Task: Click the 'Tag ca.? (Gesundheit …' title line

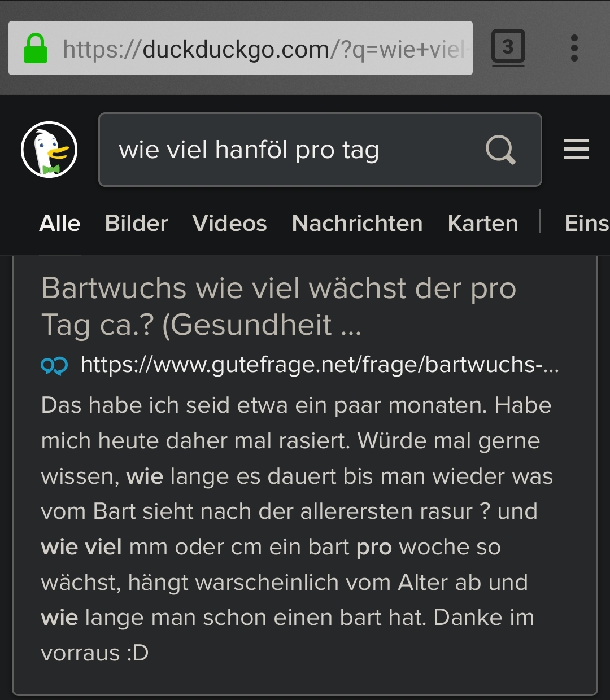Action: coord(201,325)
